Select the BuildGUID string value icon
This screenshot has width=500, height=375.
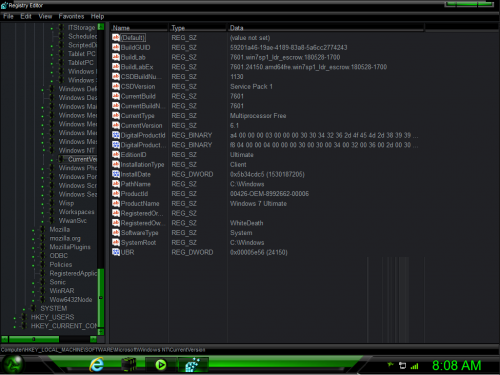click(116, 47)
